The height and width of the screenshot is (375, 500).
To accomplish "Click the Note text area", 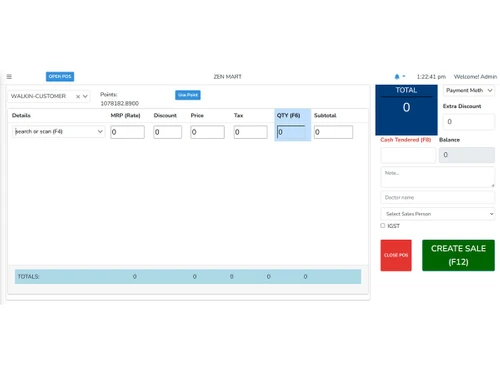I will [x=437, y=177].
